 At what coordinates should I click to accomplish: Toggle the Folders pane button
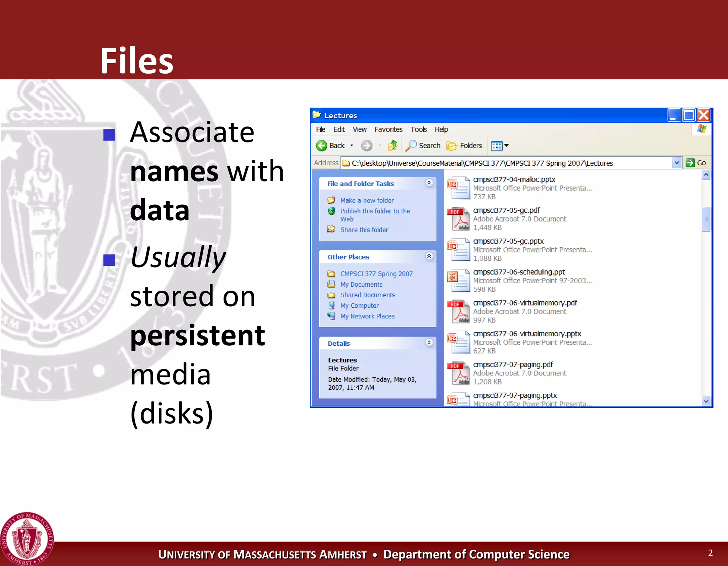click(465, 145)
